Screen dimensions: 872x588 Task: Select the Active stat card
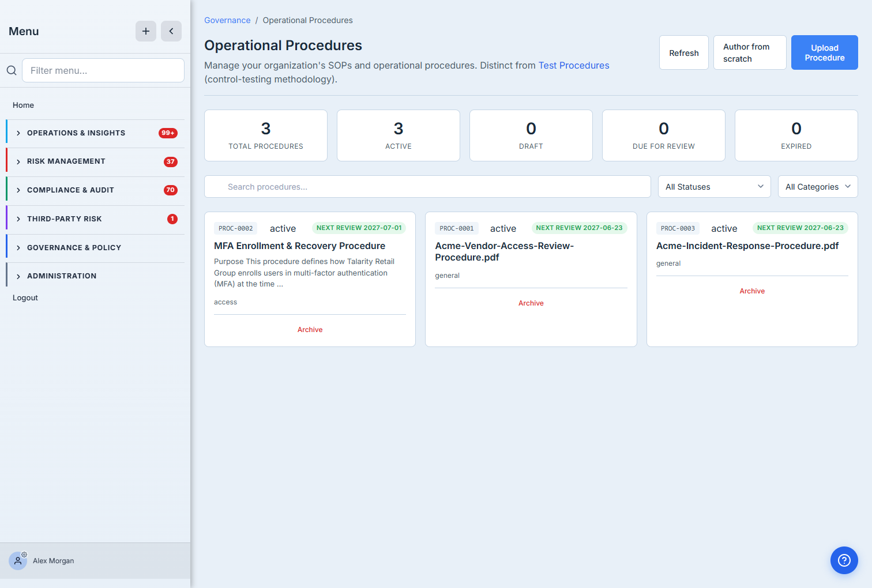(399, 135)
